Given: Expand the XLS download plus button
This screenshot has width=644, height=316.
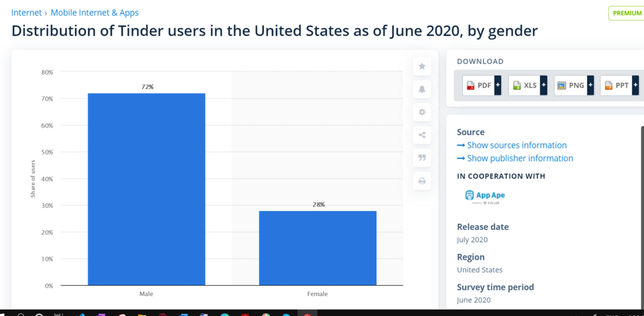Looking at the screenshot, I should point(544,85).
